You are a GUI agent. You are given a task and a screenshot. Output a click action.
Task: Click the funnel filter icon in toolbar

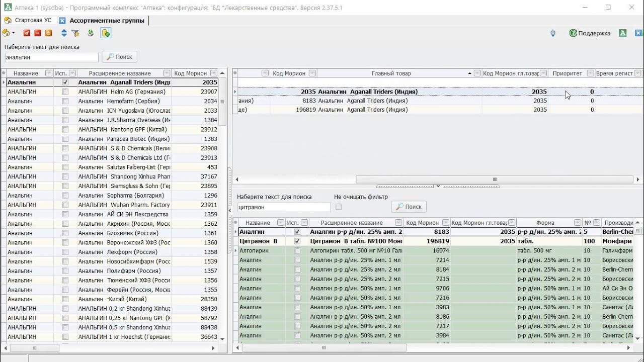(x=75, y=33)
